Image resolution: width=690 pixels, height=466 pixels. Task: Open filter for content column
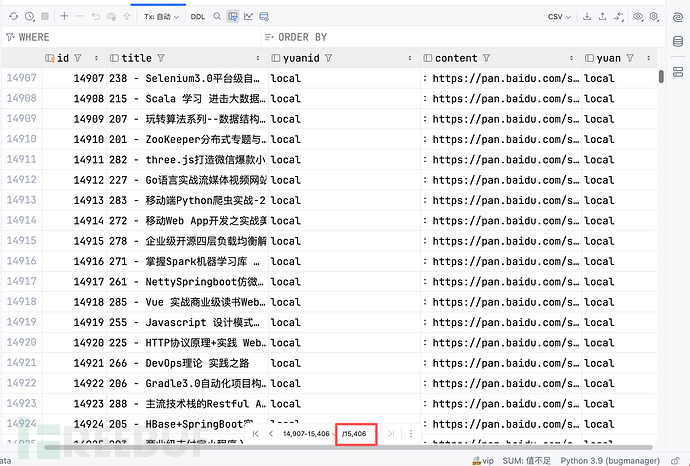(x=486, y=58)
